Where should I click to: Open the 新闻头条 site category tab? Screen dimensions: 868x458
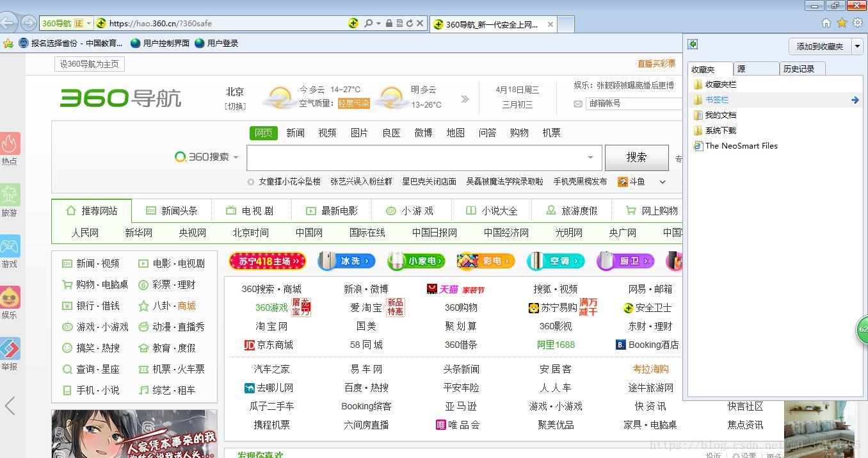tap(172, 211)
